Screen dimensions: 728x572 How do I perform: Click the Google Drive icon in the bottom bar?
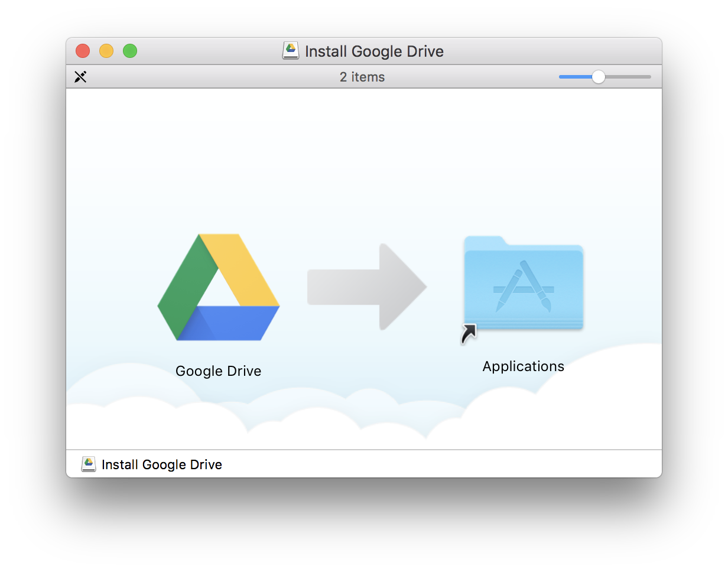tap(88, 464)
